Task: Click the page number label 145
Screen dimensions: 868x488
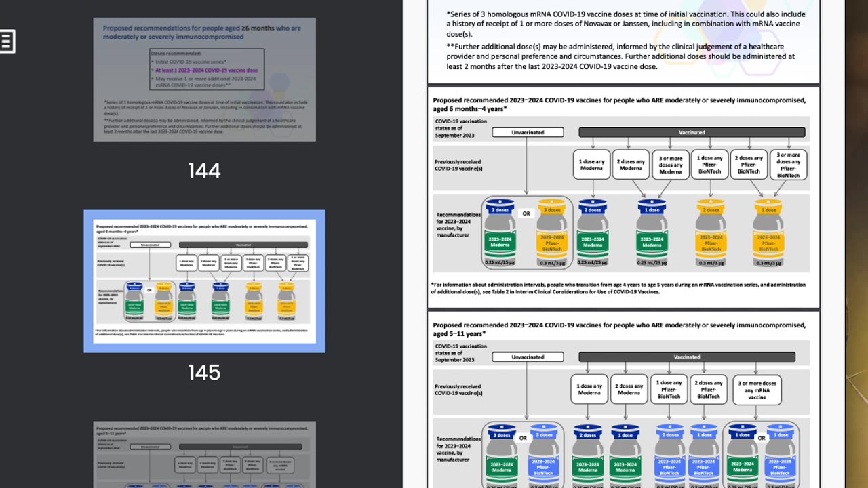Action: [204, 372]
